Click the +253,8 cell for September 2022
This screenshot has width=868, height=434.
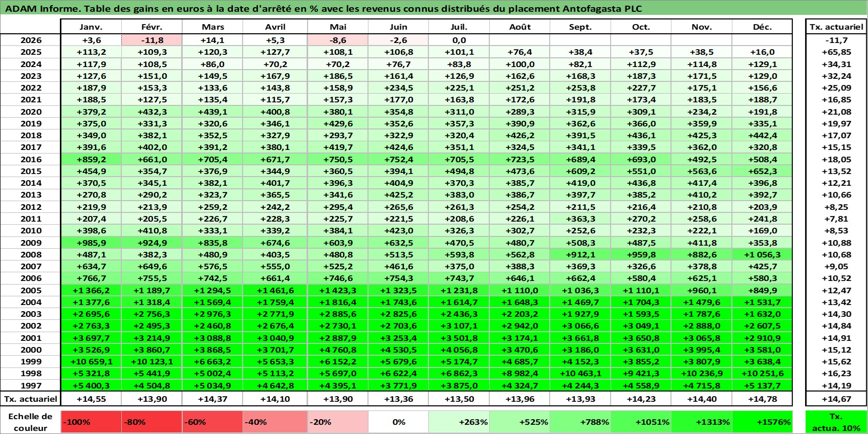point(580,88)
